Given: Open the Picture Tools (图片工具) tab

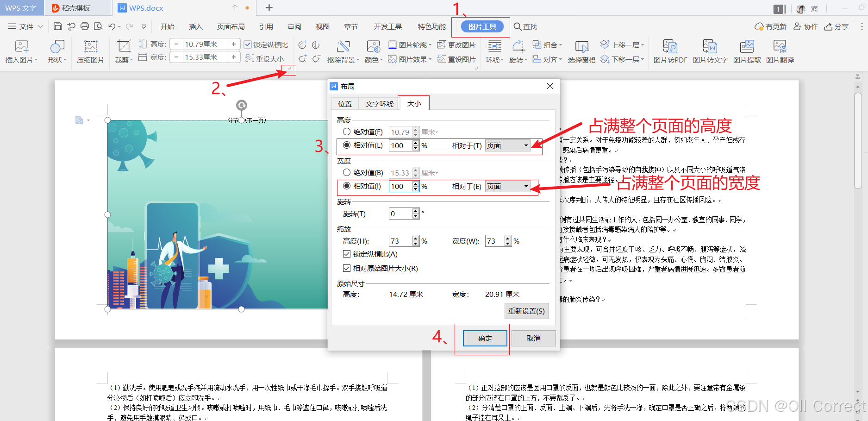Looking at the screenshot, I should pyautogui.click(x=482, y=26).
